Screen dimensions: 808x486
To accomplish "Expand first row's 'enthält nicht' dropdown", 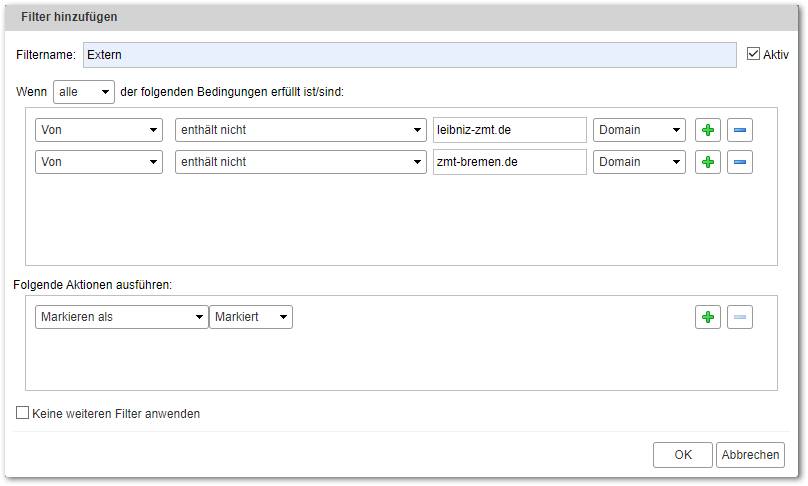I will point(300,130).
